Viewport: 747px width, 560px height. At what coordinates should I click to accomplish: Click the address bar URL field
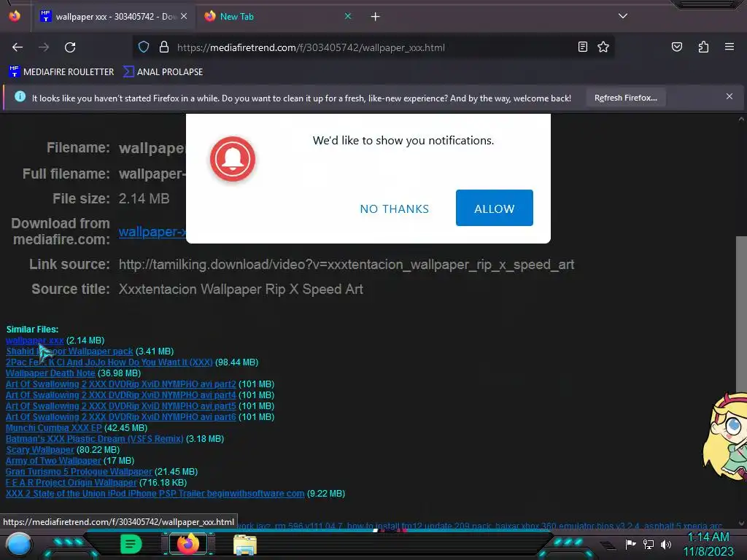pos(374,47)
